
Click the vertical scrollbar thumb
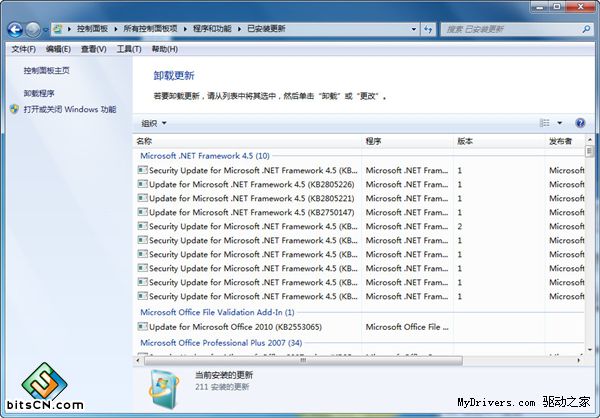click(589, 151)
